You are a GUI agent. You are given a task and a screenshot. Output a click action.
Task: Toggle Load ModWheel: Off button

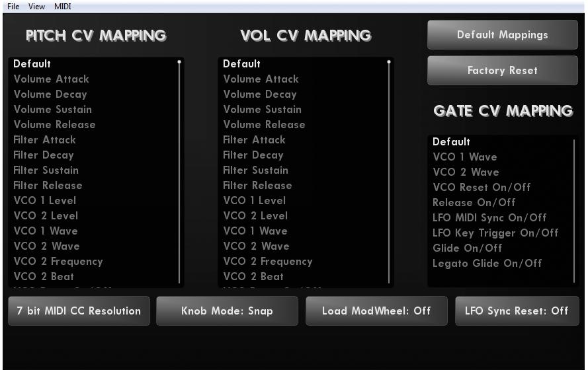pyautogui.click(x=376, y=311)
